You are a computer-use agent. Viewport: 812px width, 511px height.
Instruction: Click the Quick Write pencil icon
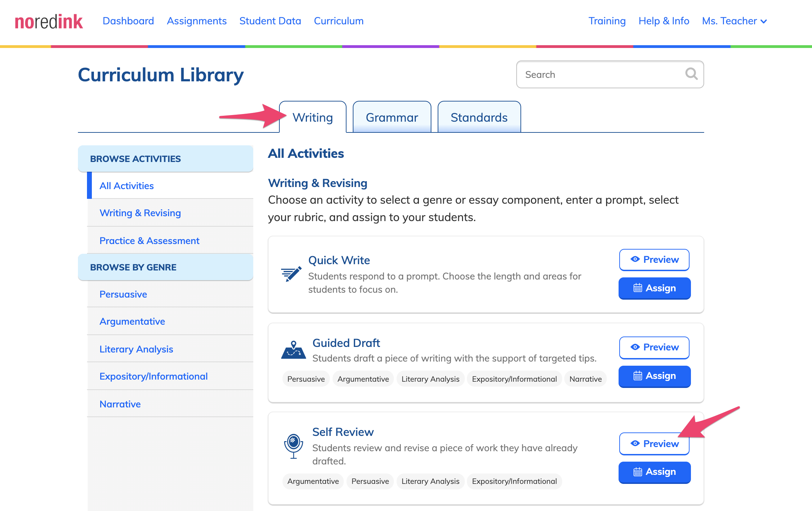point(291,274)
